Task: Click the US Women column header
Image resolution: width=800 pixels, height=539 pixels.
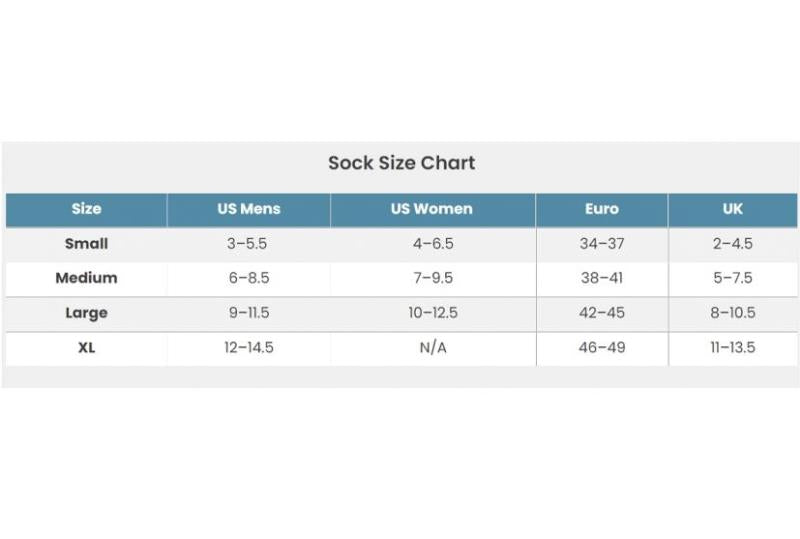Action: pos(432,209)
